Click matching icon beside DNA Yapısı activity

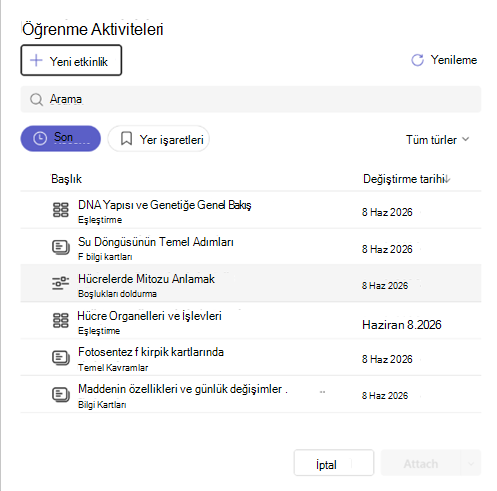pos(61,210)
